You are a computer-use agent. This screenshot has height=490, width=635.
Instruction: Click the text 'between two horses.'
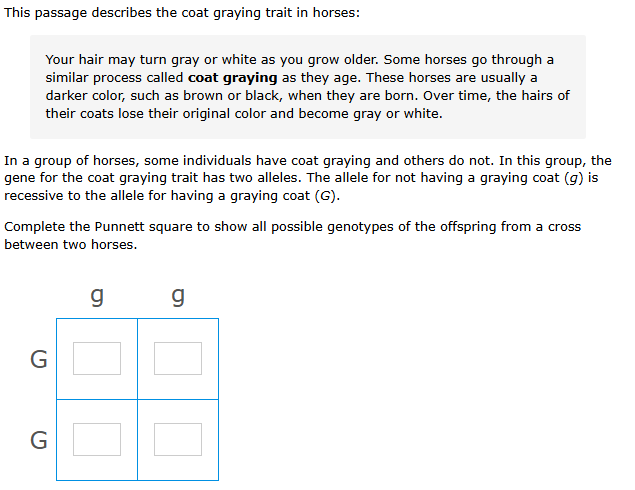[x=71, y=245]
